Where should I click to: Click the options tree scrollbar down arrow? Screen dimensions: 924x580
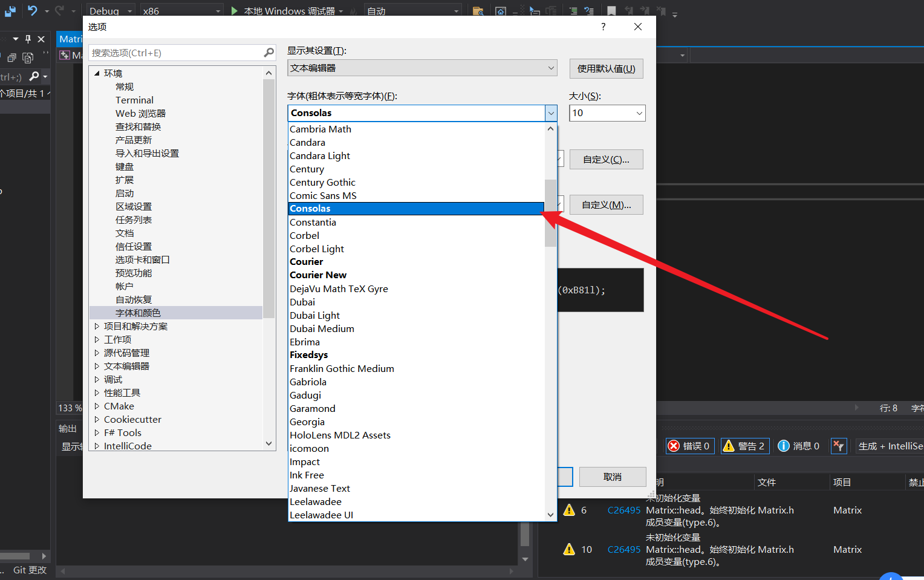click(269, 443)
